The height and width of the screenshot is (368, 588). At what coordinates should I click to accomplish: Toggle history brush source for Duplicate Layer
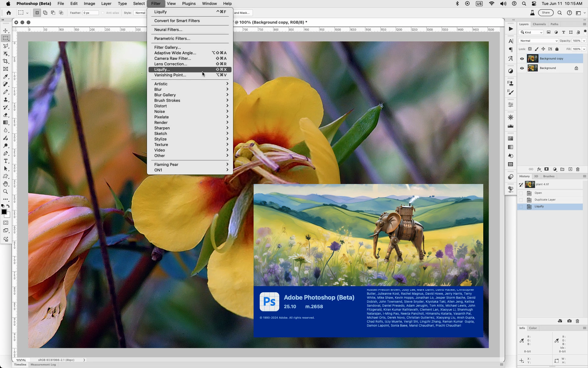[x=521, y=200]
